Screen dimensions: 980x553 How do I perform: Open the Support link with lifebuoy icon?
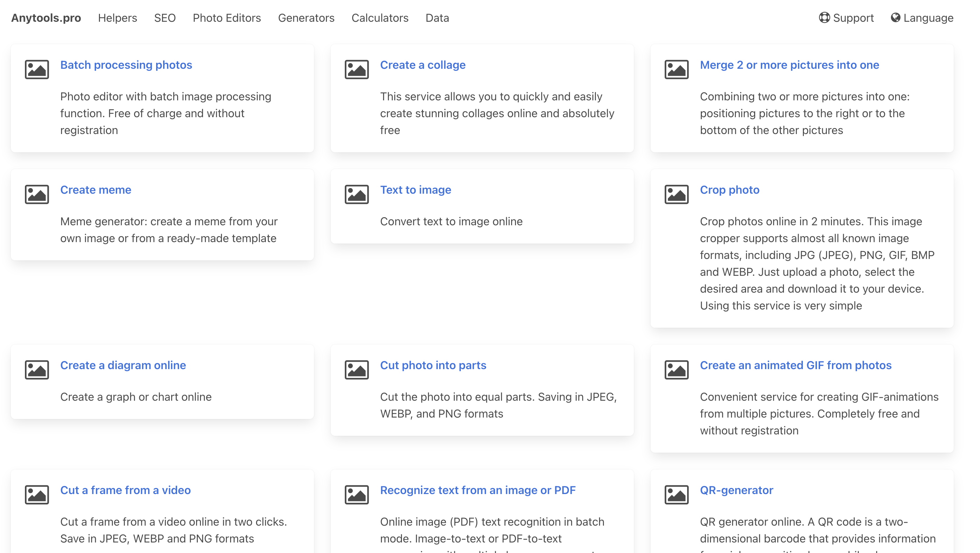click(846, 18)
